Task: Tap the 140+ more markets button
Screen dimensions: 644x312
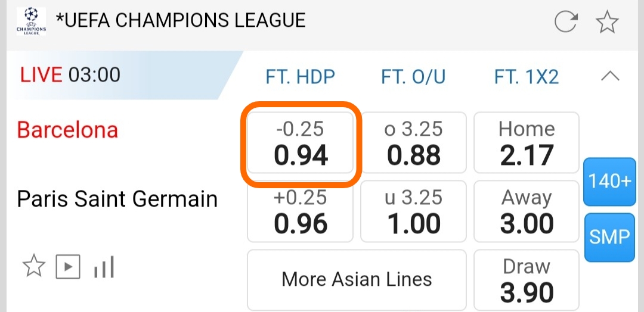Action: coord(609,182)
